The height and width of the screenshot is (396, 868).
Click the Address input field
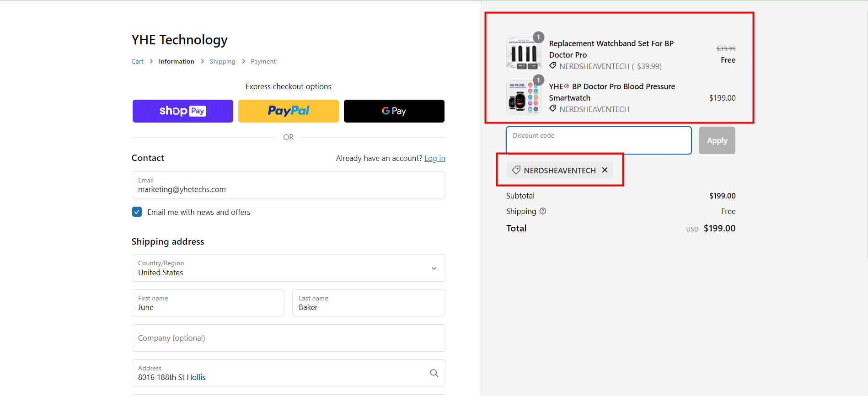click(x=289, y=373)
